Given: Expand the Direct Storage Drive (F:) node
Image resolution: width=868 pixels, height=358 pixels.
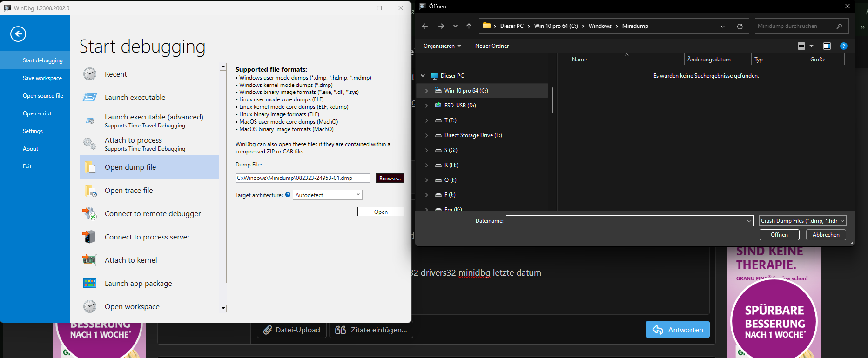Looking at the screenshot, I should pyautogui.click(x=427, y=135).
